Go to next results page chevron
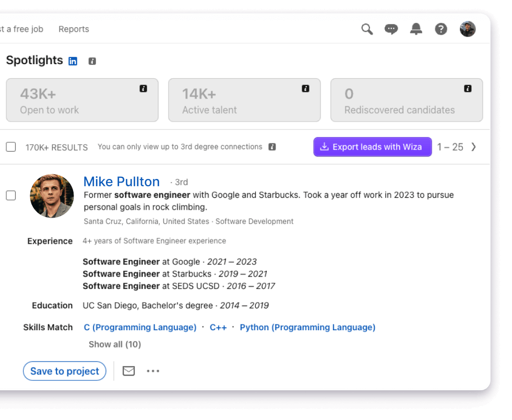The width and height of the screenshot is (512, 420). tap(473, 147)
